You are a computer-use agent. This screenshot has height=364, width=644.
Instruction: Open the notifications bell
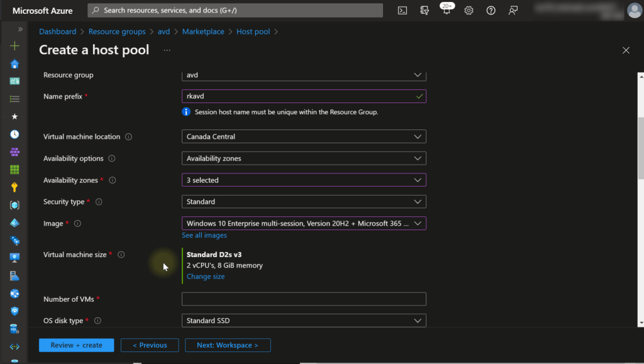pyautogui.click(x=447, y=11)
